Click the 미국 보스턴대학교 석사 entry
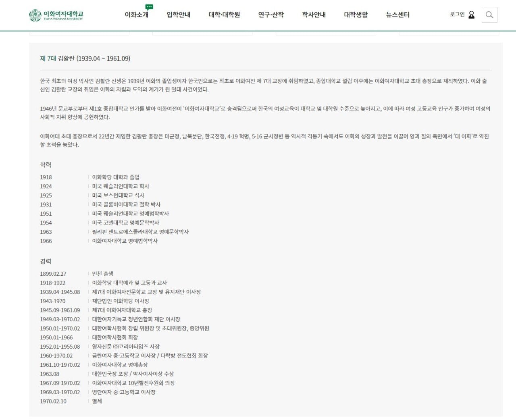Viewport: 516px width, 420px height. point(118,195)
